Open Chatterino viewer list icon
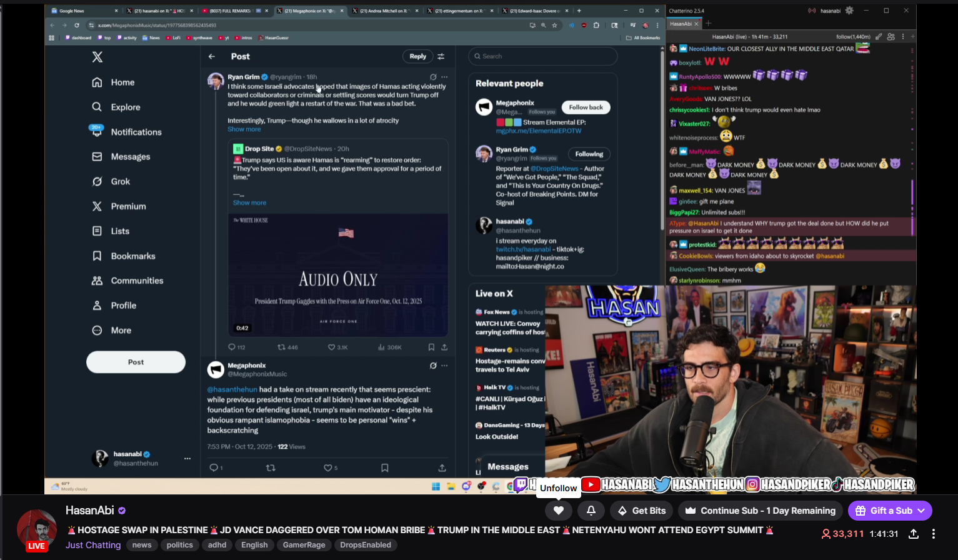This screenshot has height=560, width=958. click(x=891, y=37)
